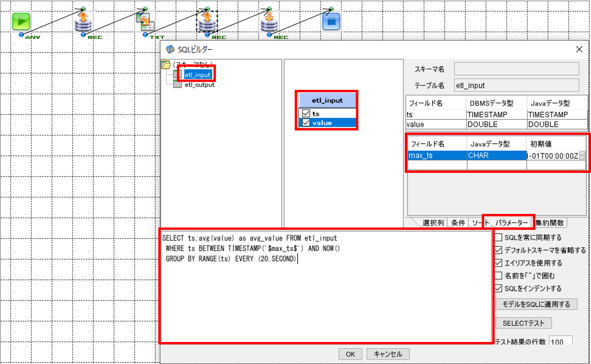Switch to the 選択列 tab
Screen dimensions: 591x364
[433, 223]
